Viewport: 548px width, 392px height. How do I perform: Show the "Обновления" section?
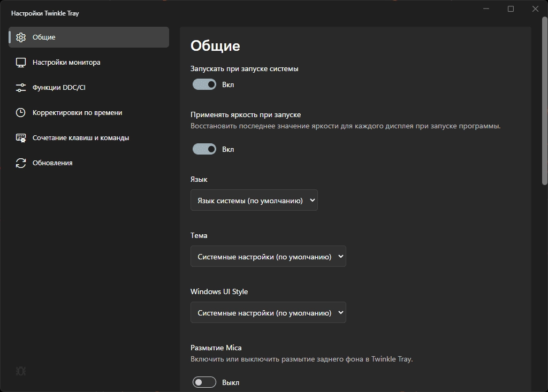pyautogui.click(x=89, y=163)
